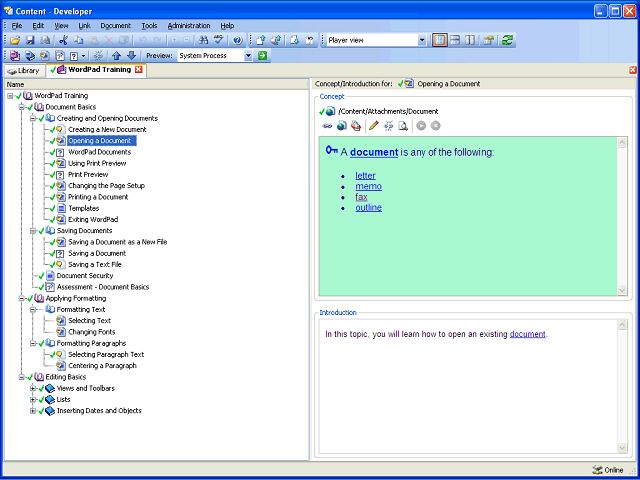Follow the letter link

(365, 176)
